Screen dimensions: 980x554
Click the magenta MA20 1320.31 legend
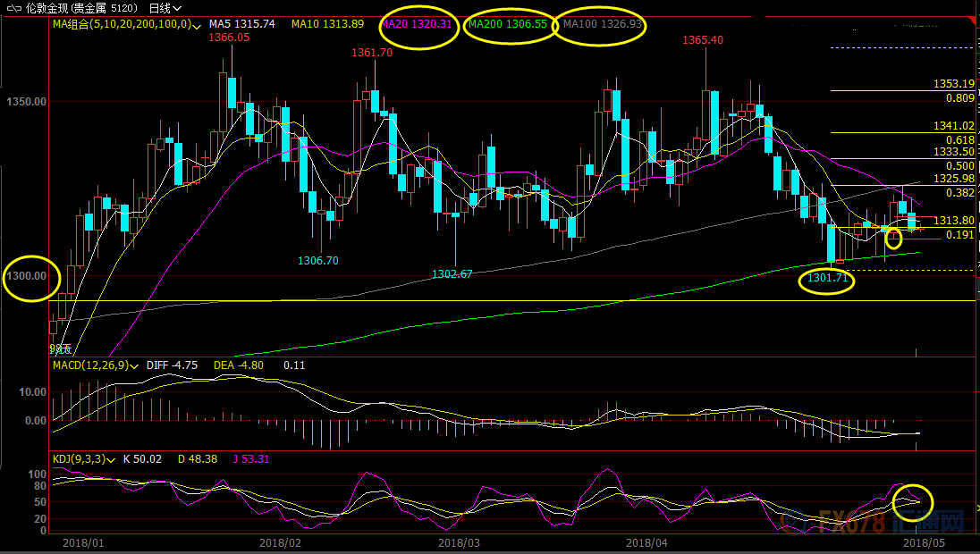417,25
